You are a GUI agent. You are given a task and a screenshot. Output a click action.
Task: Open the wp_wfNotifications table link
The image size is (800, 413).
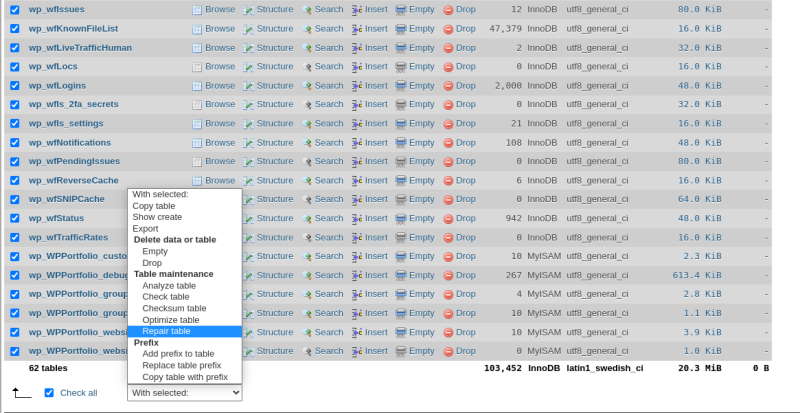[69, 142]
